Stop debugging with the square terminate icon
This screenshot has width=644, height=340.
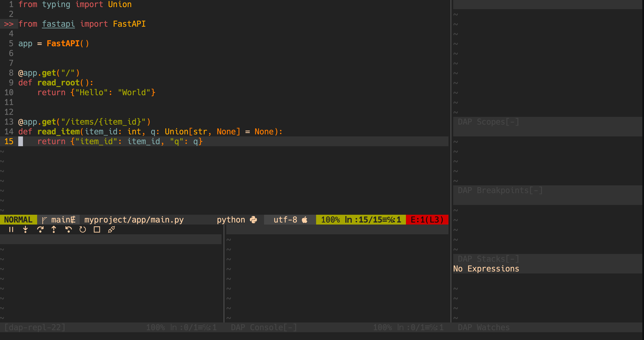tap(97, 229)
